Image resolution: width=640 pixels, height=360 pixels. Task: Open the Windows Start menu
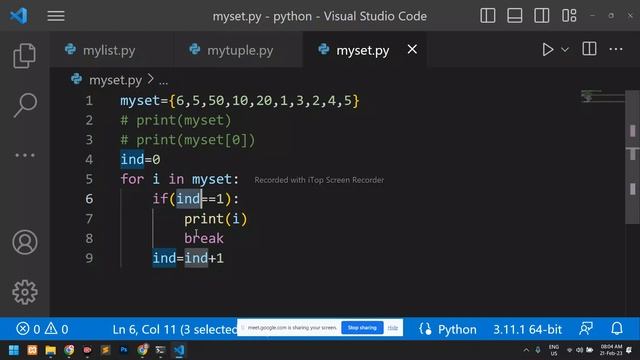click(x=13, y=350)
